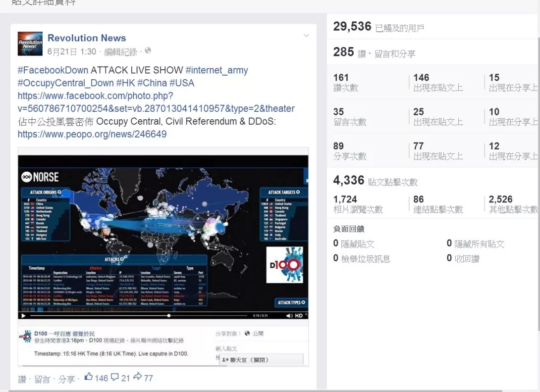Screen dimensions: 540x392
Task: Click thumbs-up icon showing 146 likes
Action: pos(89,377)
